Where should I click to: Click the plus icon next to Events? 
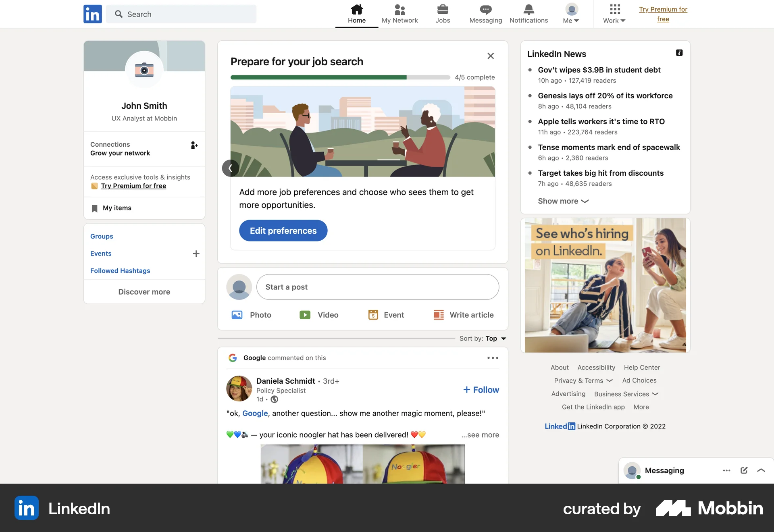(x=196, y=254)
